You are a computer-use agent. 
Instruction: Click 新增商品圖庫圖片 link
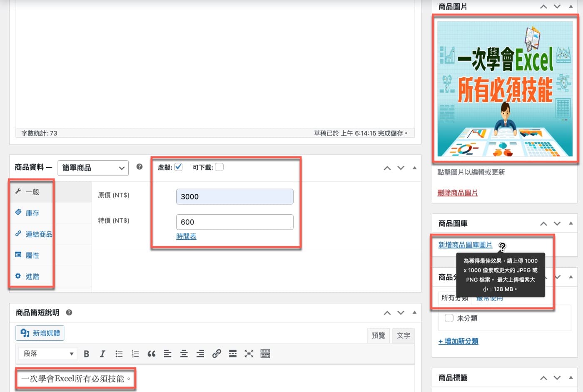[x=465, y=245]
